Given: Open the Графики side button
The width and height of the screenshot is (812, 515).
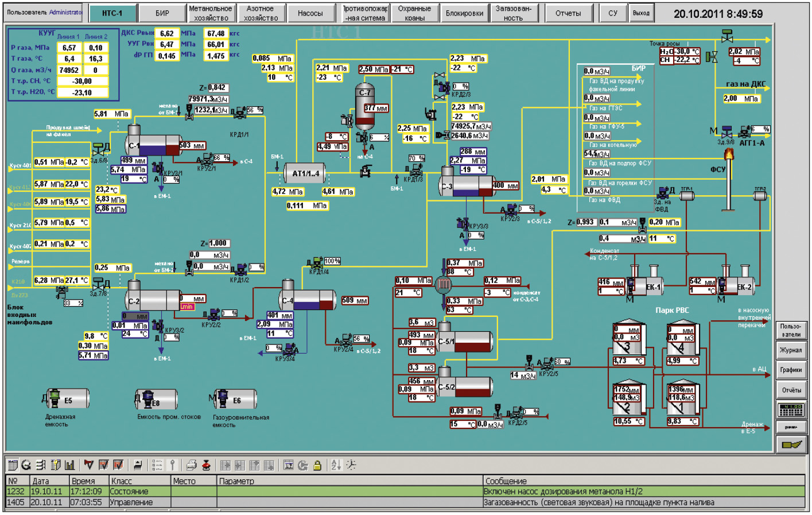Looking at the screenshot, I should click(791, 370).
